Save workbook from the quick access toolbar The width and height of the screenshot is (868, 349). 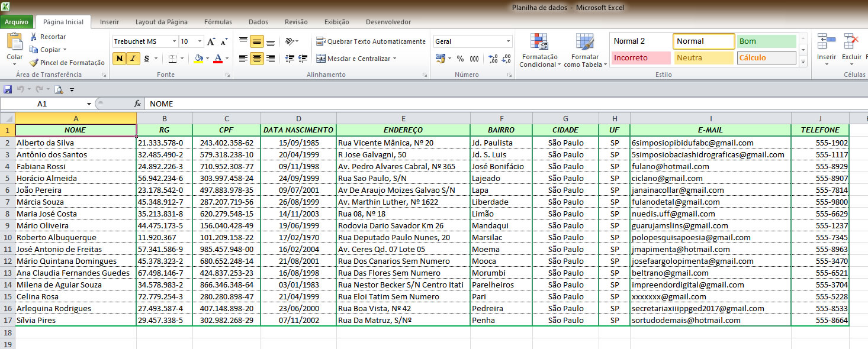tap(8, 89)
